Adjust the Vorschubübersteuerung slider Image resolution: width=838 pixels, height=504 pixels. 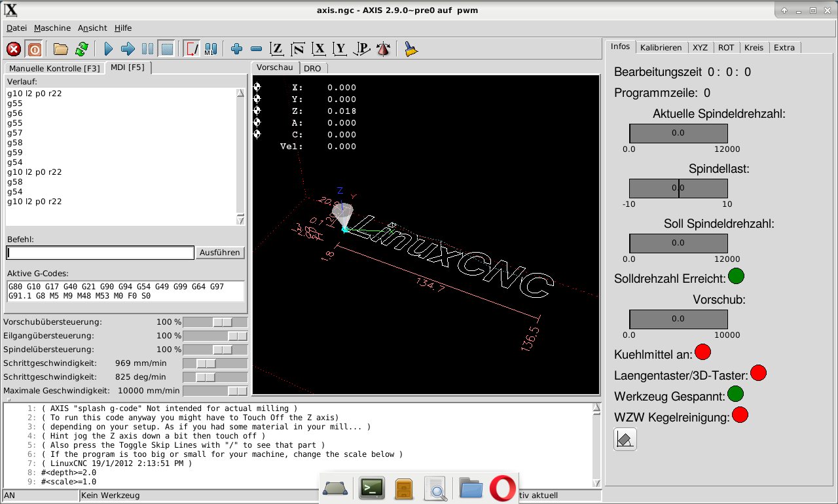(223, 322)
